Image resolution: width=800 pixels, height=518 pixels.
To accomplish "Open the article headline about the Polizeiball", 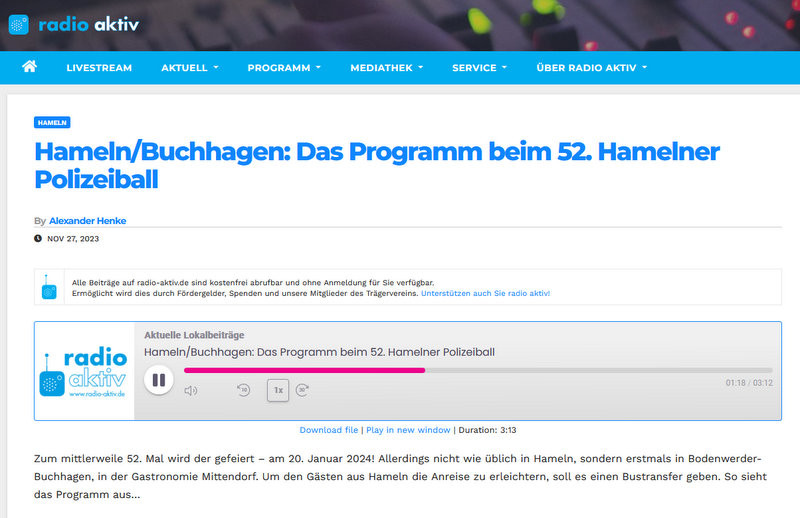I will tap(377, 165).
